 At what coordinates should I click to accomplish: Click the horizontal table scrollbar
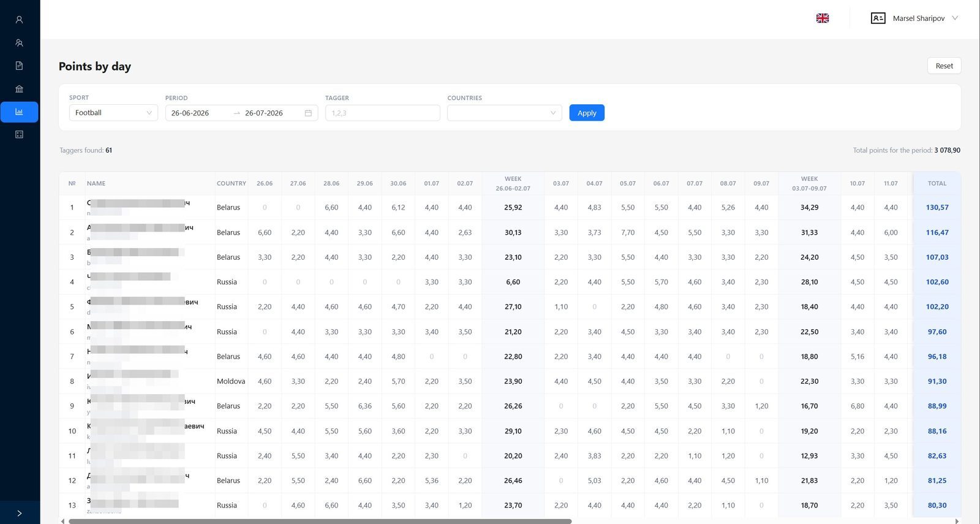320,522
